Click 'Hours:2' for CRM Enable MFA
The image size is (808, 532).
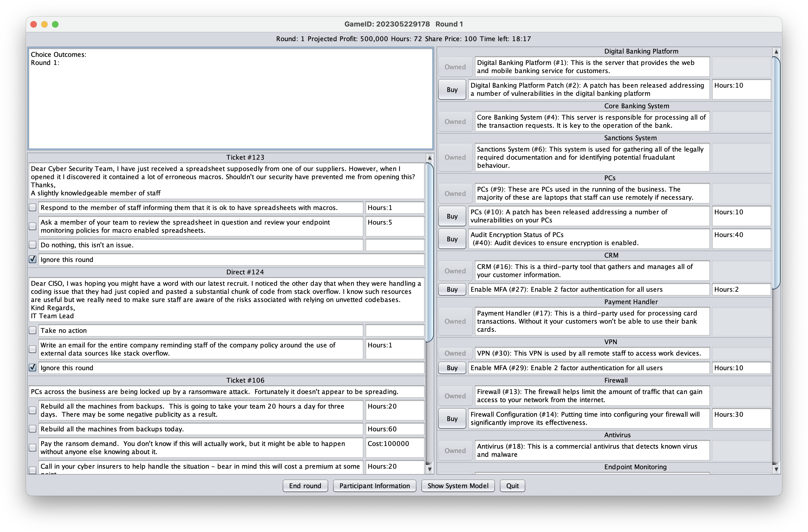741,290
